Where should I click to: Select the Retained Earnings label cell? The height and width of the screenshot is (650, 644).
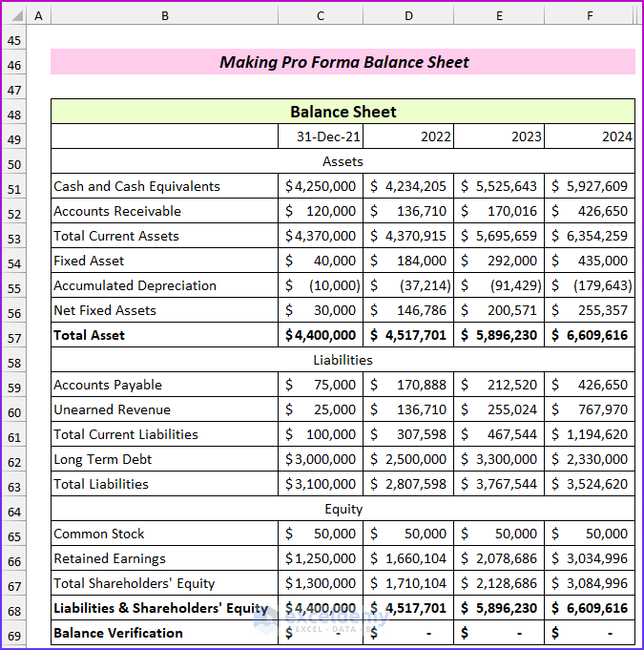coord(164,558)
